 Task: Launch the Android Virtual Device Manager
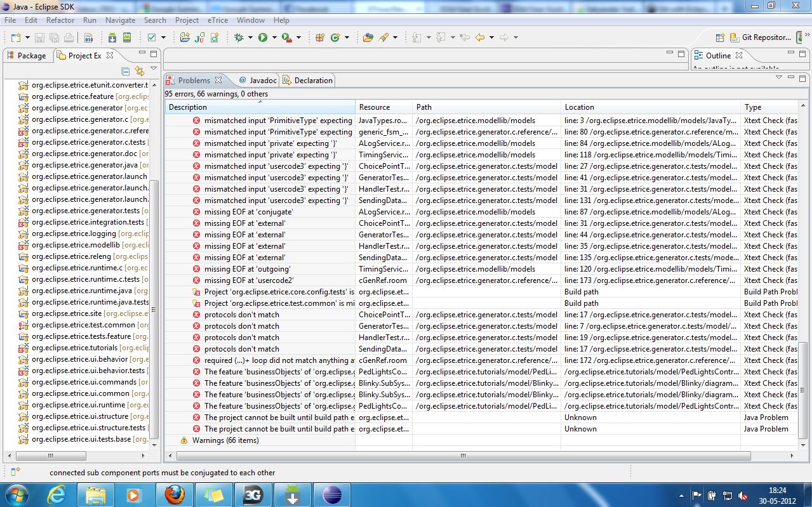pyautogui.click(x=127, y=37)
